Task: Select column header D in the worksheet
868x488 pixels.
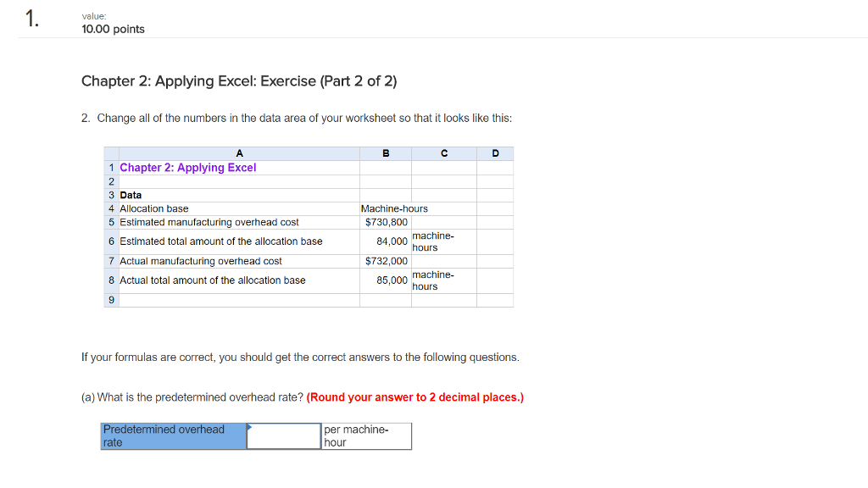Action: tap(494, 153)
